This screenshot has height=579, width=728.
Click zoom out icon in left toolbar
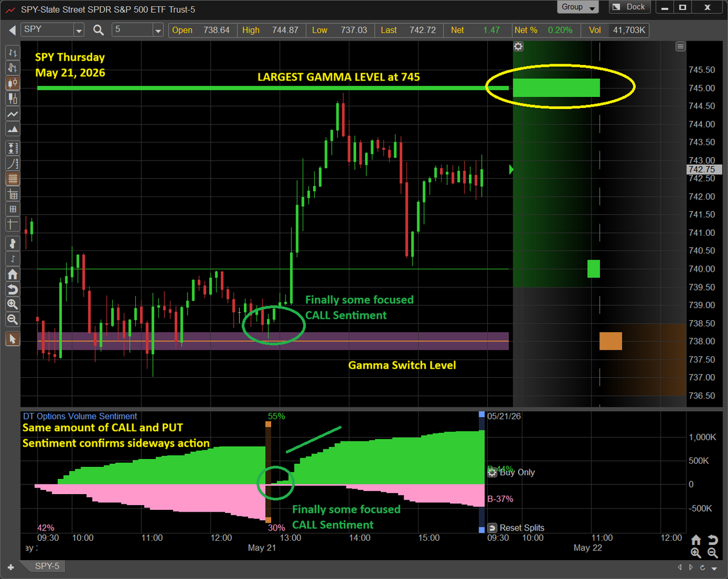tap(12, 320)
